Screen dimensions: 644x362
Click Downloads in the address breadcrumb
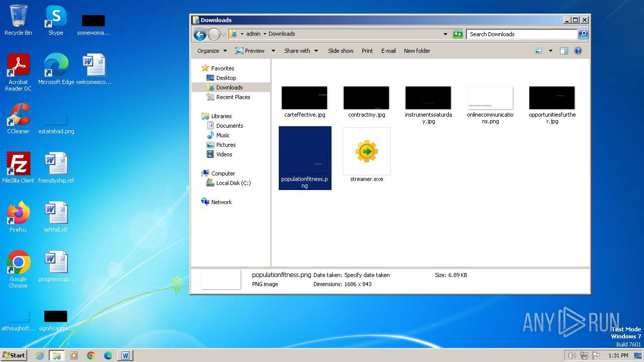[x=282, y=34]
